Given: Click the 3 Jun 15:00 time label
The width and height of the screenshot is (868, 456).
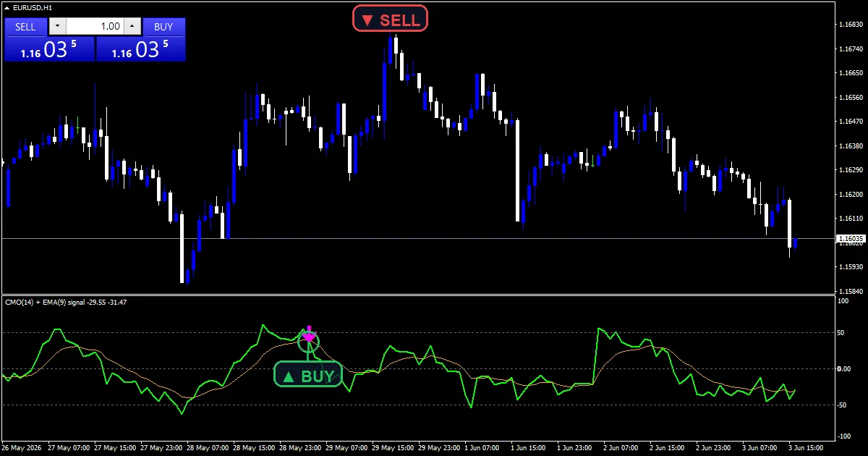Looking at the screenshot, I should click(x=807, y=448).
